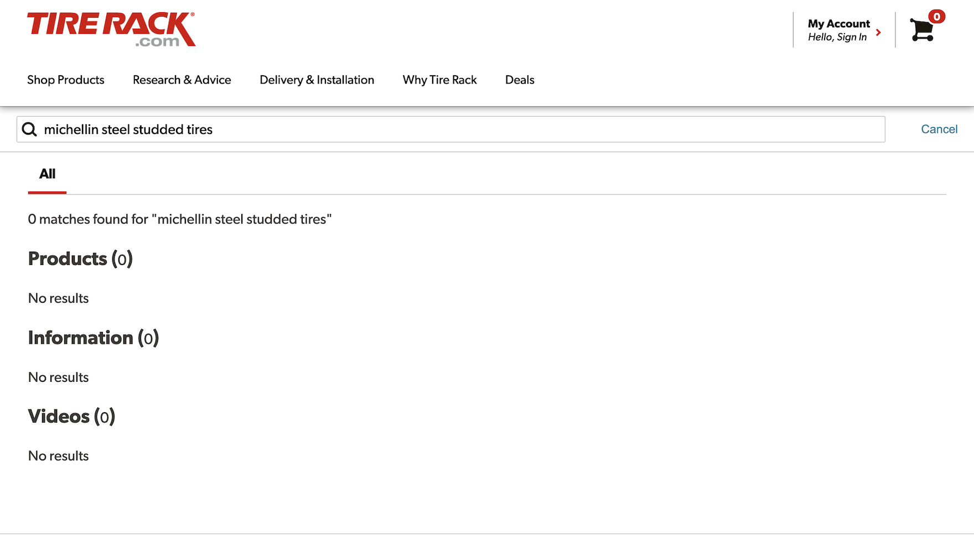The height and width of the screenshot is (560, 974).
Task: Expand the Delivery & Installation menu
Action: coord(317,80)
